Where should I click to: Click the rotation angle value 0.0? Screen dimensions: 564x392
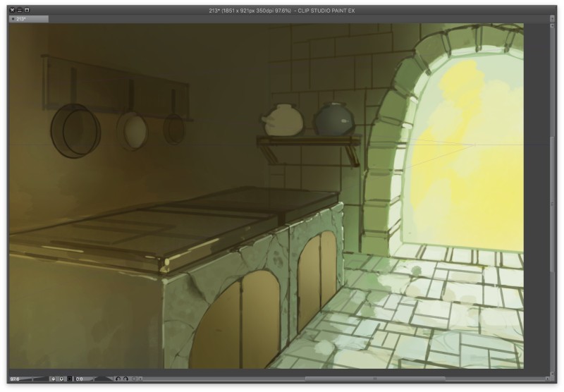[x=80, y=379]
